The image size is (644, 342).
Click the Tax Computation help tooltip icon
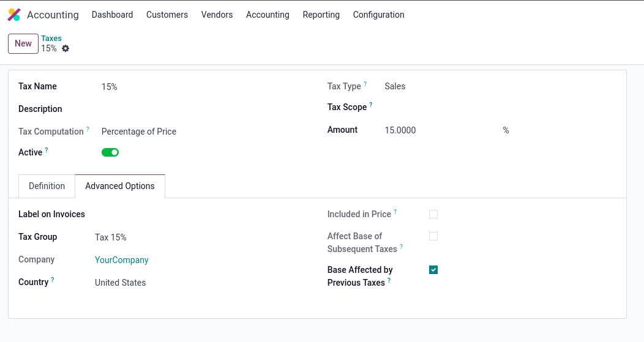coord(88,129)
